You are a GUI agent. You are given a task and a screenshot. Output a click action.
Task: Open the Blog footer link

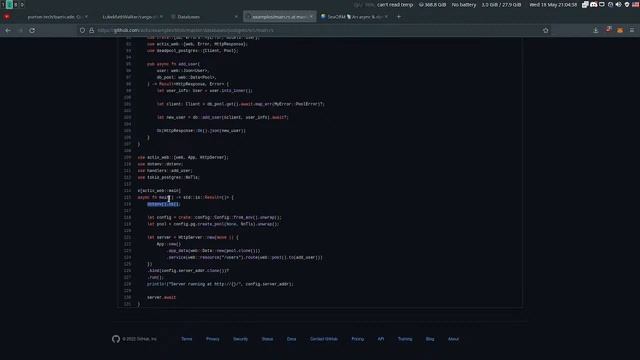coord(430,339)
